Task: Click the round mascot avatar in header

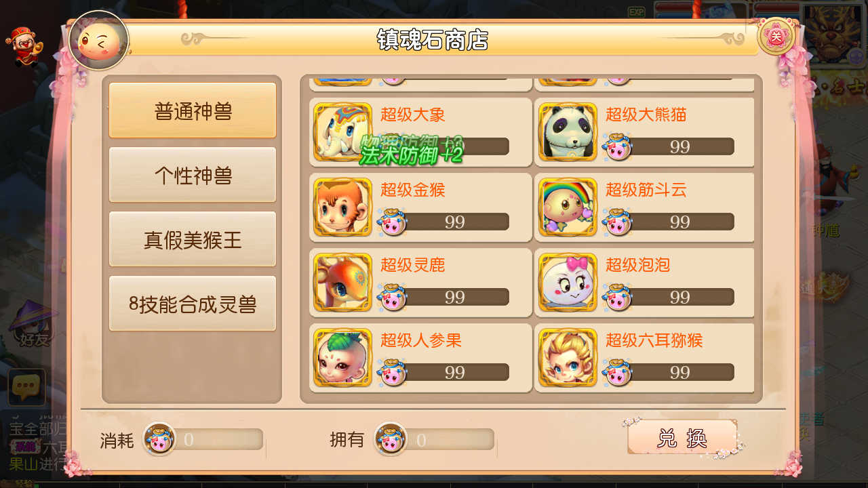Action: point(99,41)
